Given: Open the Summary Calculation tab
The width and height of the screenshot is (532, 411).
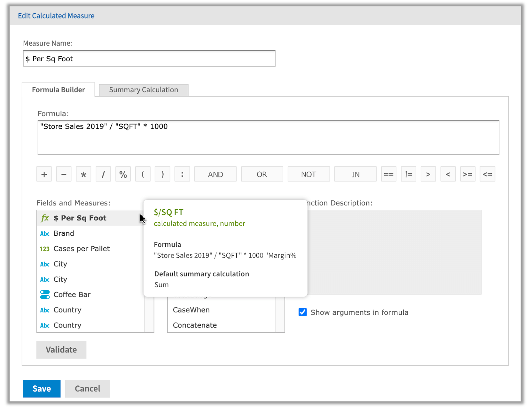Looking at the screenshot, I should [144, 90].
